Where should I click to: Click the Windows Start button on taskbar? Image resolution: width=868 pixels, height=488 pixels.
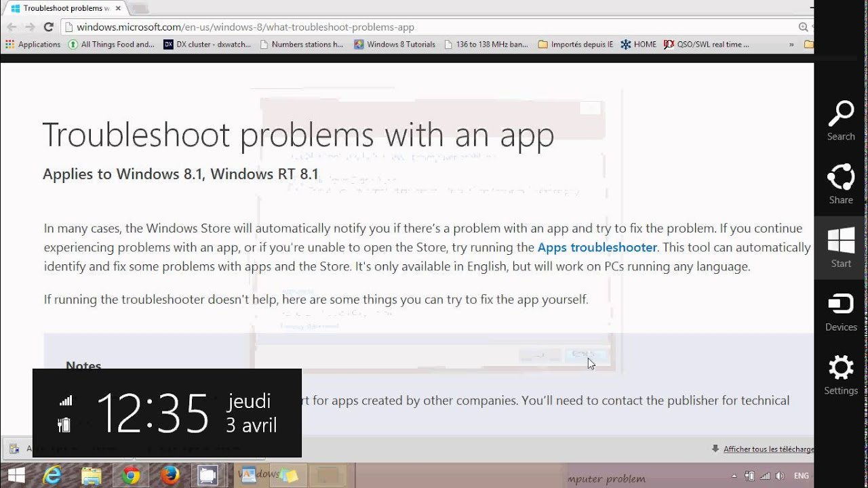tap(16, 475)
